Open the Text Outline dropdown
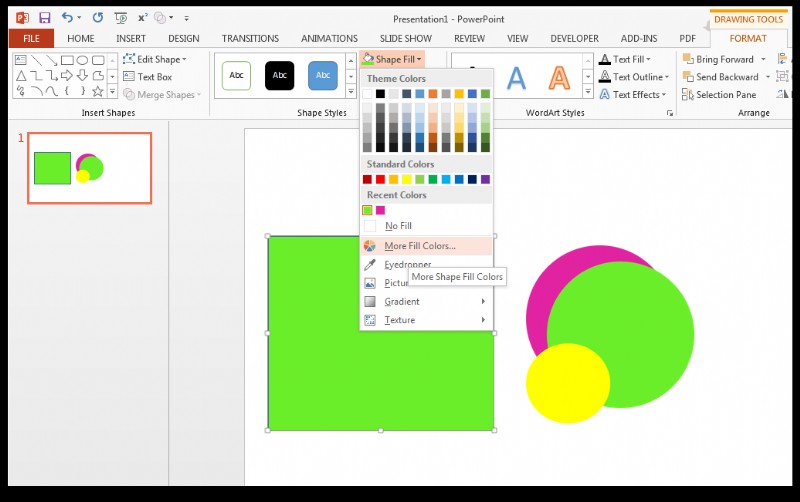 point(666,77)
